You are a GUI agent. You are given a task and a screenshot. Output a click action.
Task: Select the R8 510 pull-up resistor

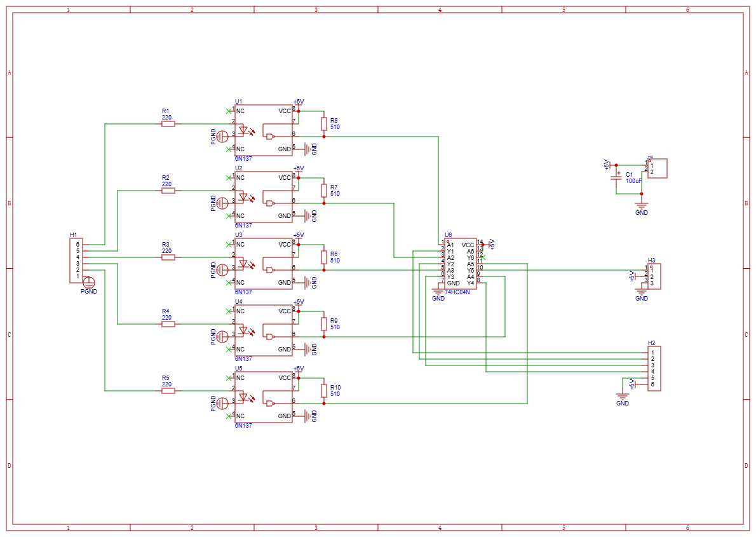point(324,124)
